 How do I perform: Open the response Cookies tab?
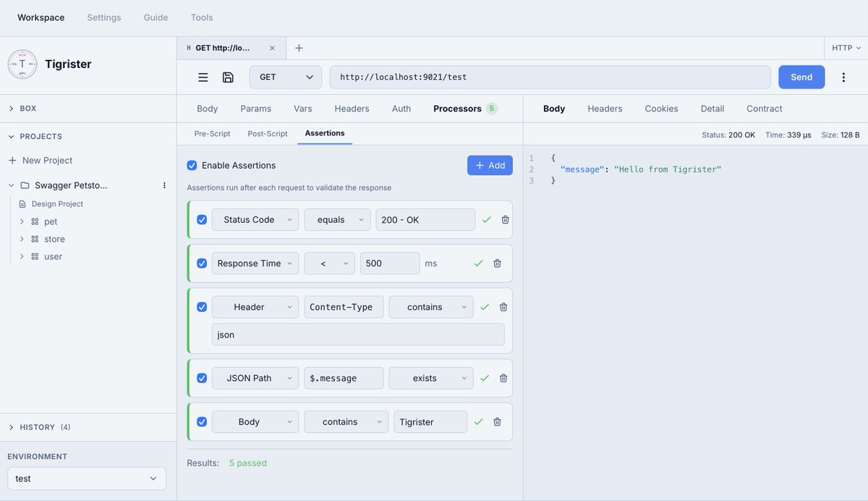662,109
